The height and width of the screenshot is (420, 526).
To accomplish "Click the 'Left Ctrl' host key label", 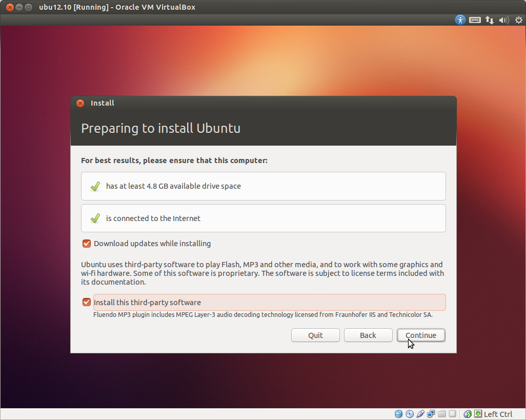I will [498, 414].
